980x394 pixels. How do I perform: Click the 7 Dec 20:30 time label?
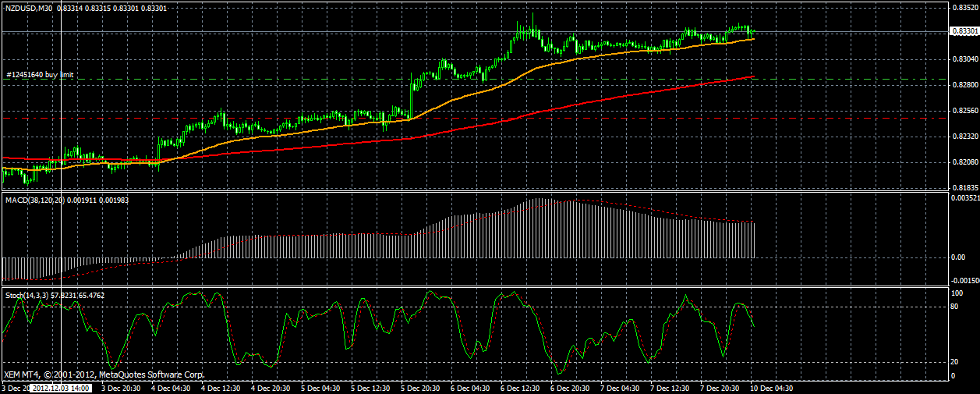[x=721, y=388]
